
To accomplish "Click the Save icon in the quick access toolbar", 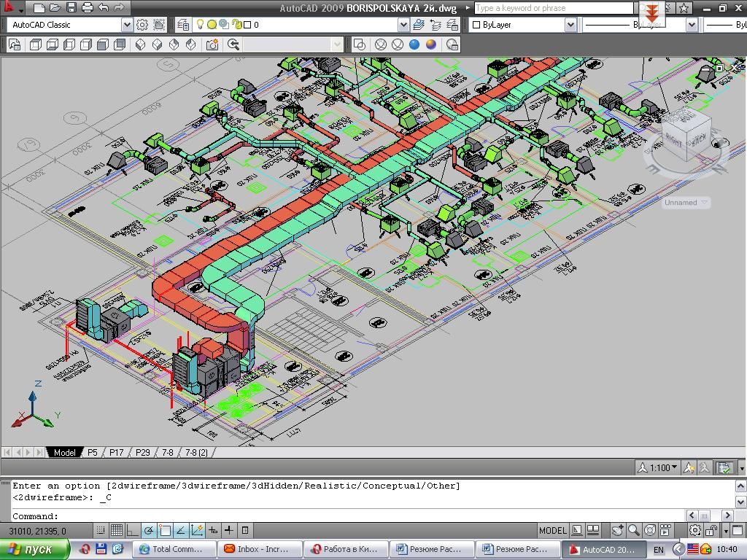I will (71, 8).
